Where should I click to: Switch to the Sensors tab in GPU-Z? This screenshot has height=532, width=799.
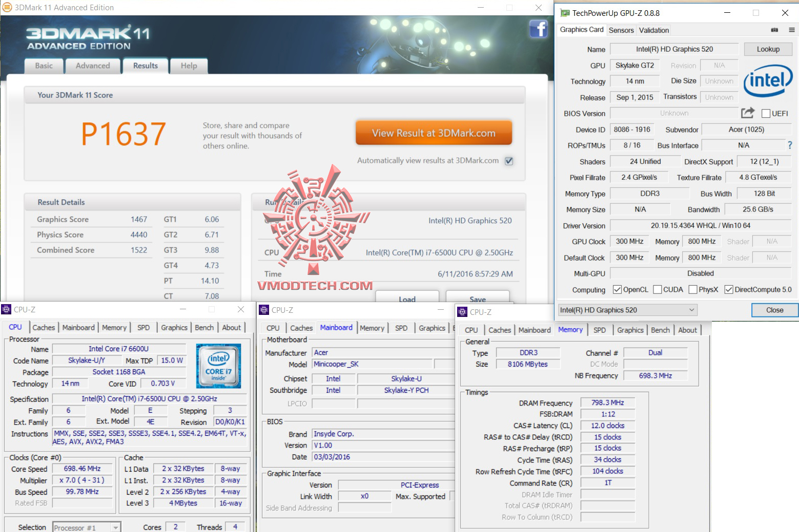pyautogui.click(x=621, y=30)
